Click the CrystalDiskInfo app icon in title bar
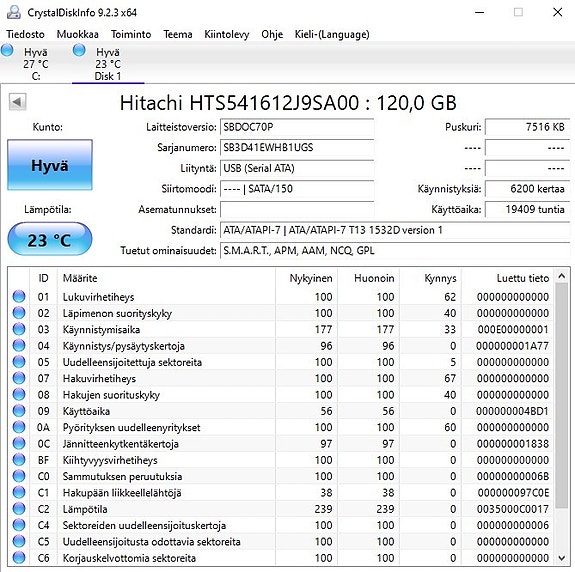The image size is (575, 572). 14,12
